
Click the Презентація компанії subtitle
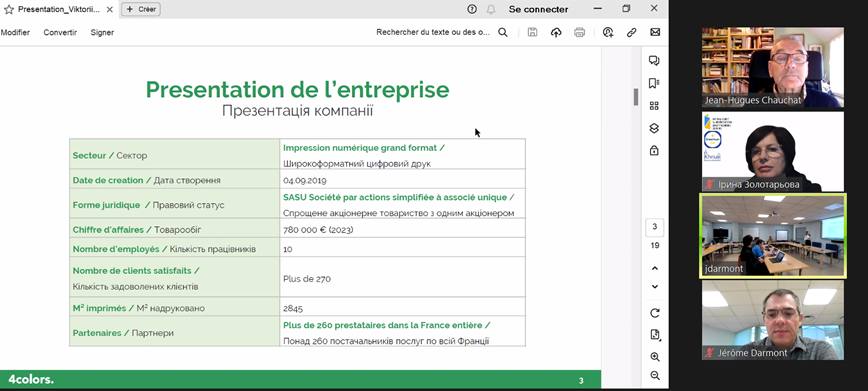297,111
